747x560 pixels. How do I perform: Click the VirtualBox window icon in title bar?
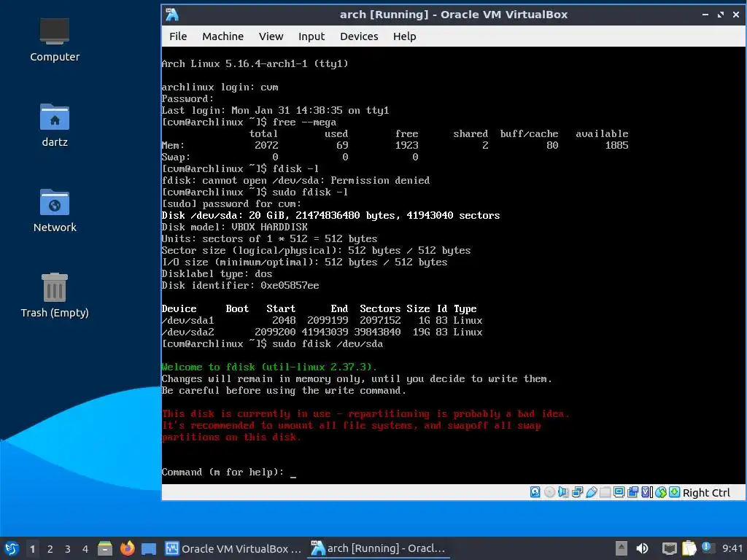click(x=172, y=15)
